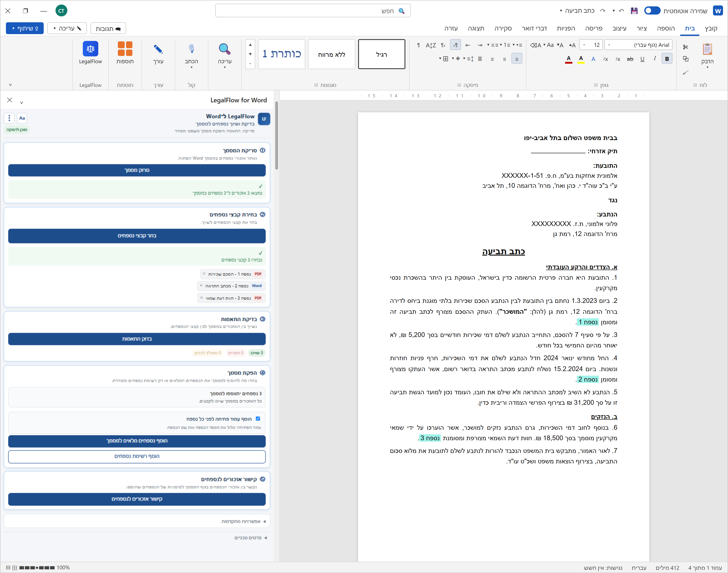Open the LegalFlow ribbon icon

[90, 49]
